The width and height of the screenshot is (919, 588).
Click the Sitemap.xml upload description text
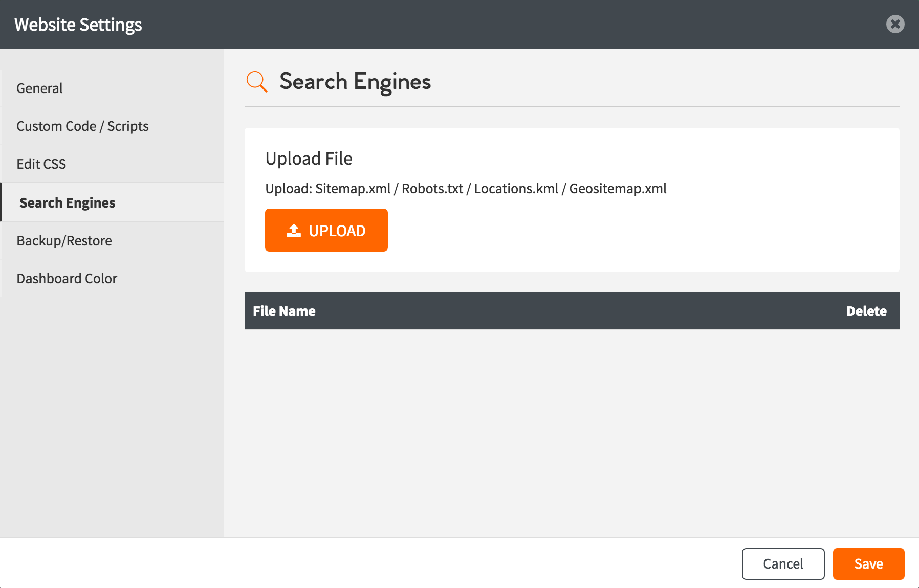466,189
